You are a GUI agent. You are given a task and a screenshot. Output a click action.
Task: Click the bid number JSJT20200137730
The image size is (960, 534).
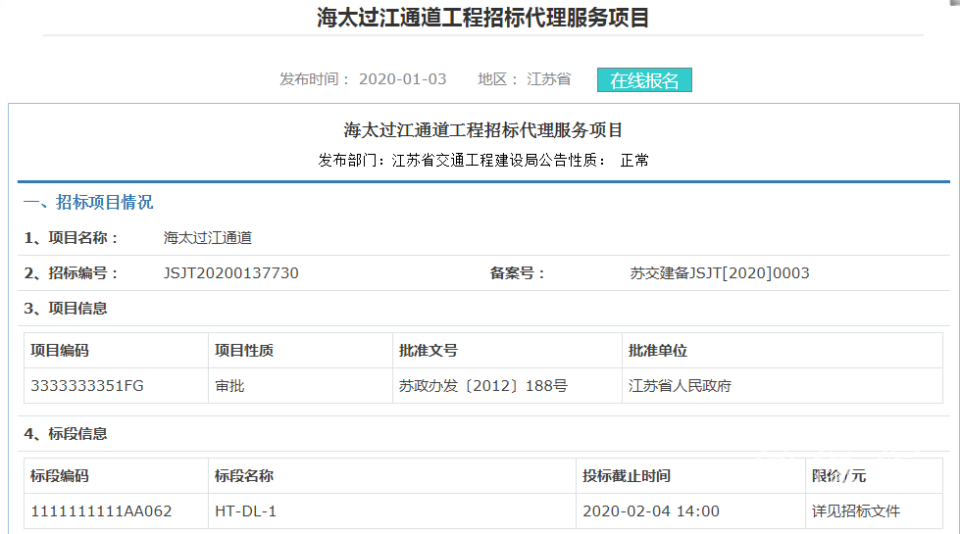click(x=231, y=273)
